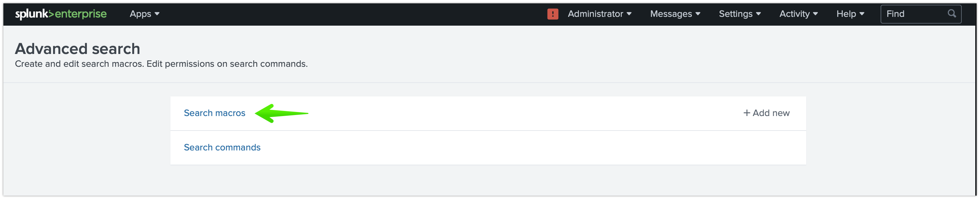
Task: Click the plus icon beside Add new
Action: [x=746, y=113]
